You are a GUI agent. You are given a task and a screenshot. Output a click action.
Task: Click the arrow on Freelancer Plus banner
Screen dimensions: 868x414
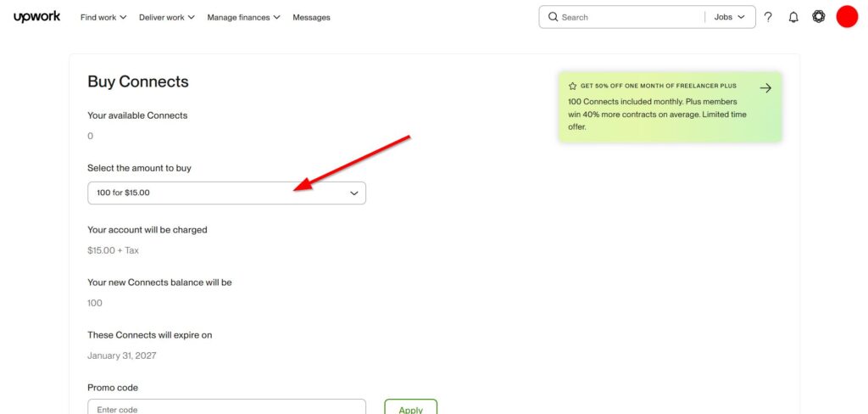point(765,88)
